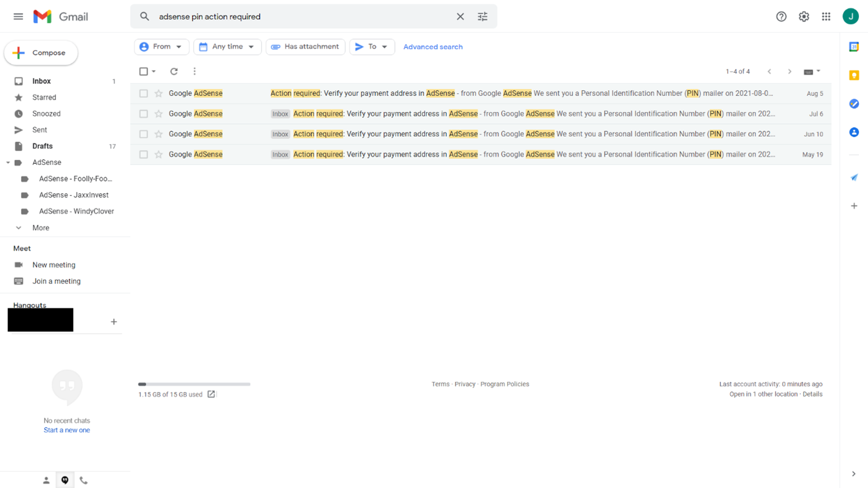Open the To filter dropdown
Screen dimensions: 868x488
click(x=372, y=47)
